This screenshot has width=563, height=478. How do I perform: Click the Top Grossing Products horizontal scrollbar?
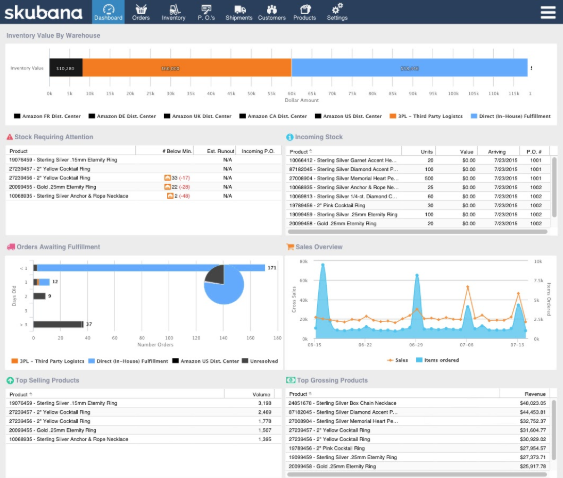click(x=418, y=475)
